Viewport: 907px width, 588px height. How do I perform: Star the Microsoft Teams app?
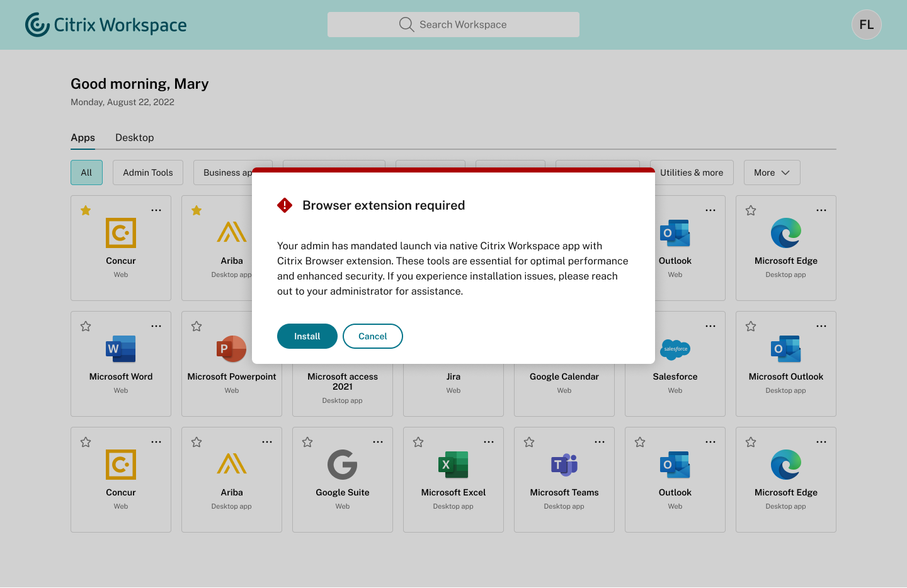tap(529, 442)
